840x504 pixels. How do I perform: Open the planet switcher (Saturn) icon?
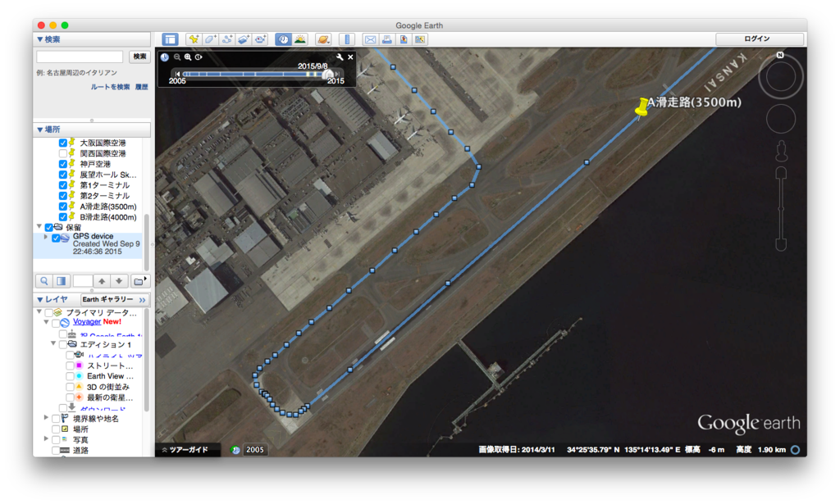click(323, 39)
